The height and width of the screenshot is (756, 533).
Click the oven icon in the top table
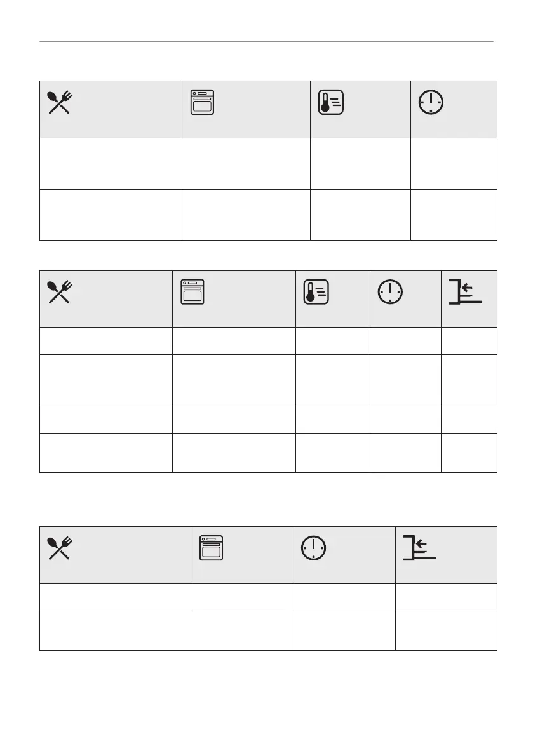203,102
